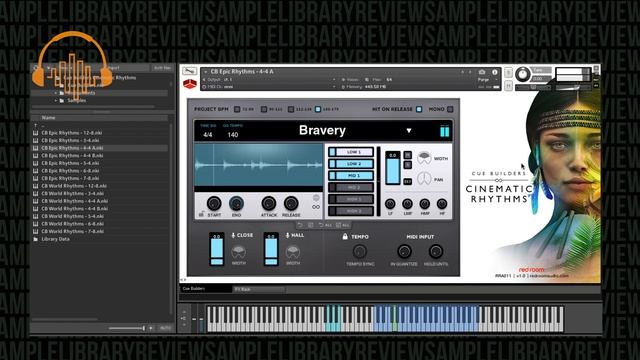Image resolution: width=640 pixels, height=360 pixels.
Task: Click the Width stereo icon in mixer
Action: [x=424, y=158]
